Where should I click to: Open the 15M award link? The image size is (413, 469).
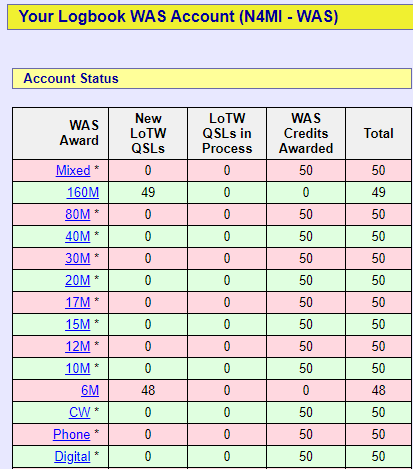click(78, 325)
